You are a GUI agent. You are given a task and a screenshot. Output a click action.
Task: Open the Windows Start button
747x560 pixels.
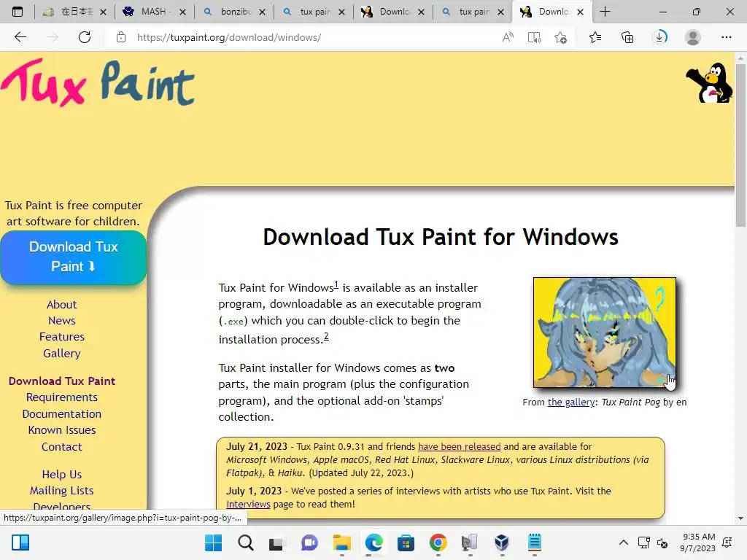(213, 542)
